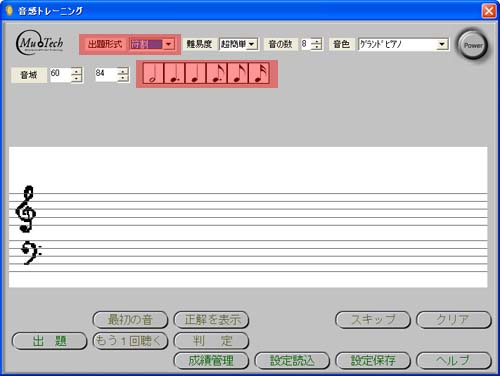
Task: Select the half note duration icon
Action: point(153,73)
